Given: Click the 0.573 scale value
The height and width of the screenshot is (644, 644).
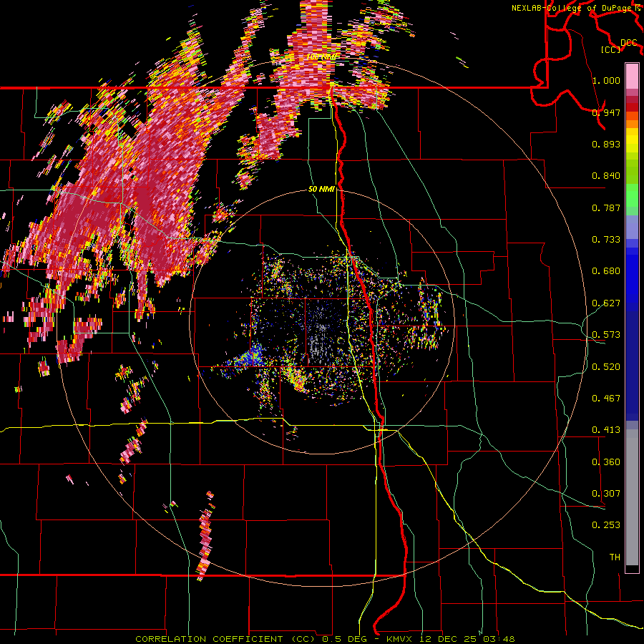Looking at the screenshot, I should coord(606,335).
